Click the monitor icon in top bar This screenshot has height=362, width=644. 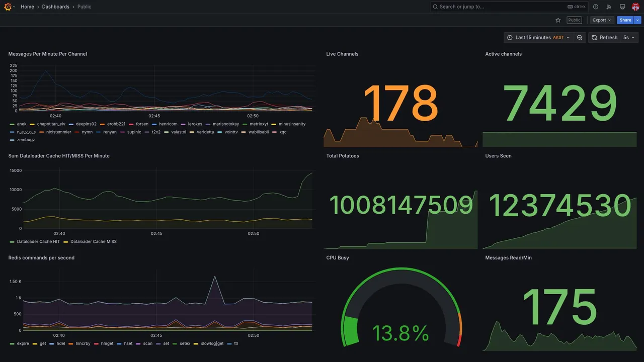(x=622, y=7)
